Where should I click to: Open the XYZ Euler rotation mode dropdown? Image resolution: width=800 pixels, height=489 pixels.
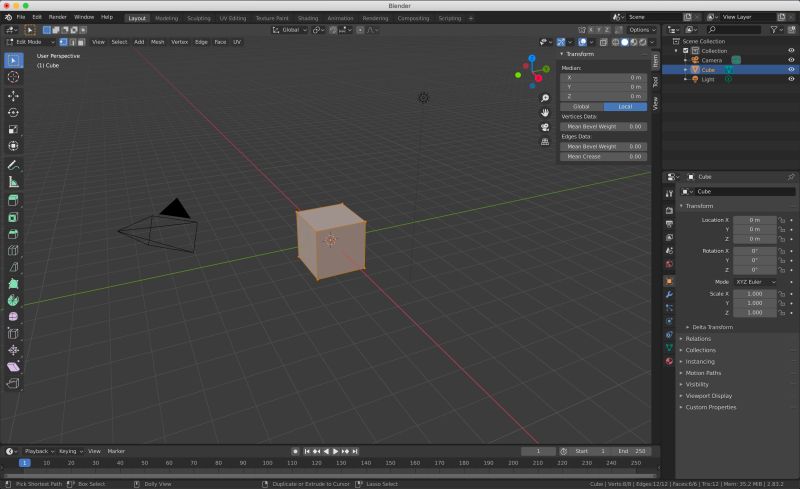pyautogui.click(x=755, y=282)
